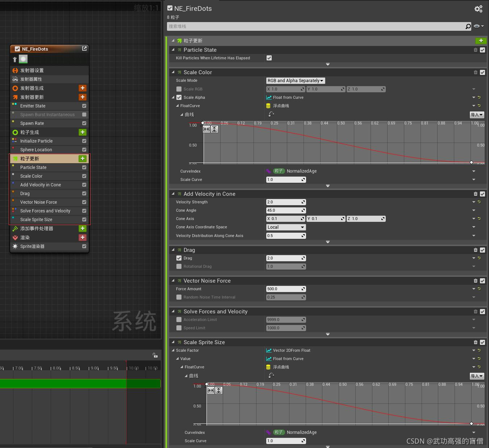The width and height of the screenshot is (489, 448).
Task: Enable the Rotational Drag checkbox
Action: [x=179, y=266]
